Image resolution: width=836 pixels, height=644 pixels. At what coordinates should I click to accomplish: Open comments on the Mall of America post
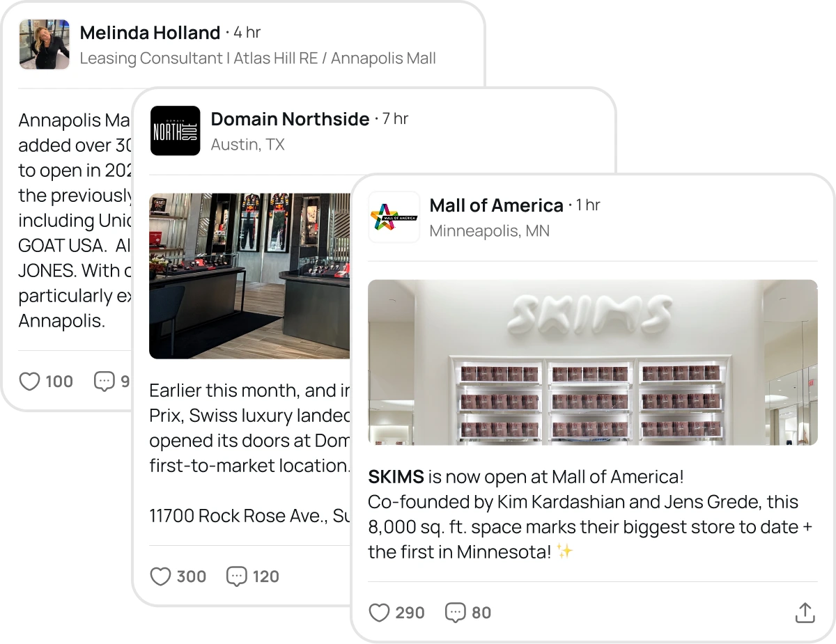(455, 613)
